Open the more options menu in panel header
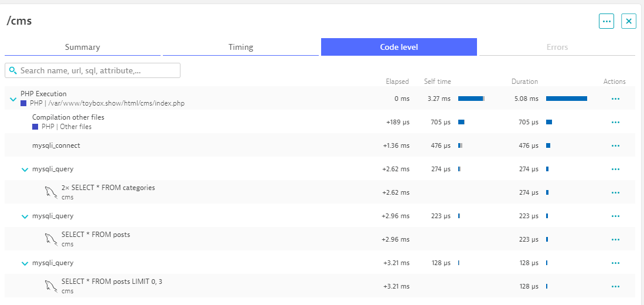This screenshot has height=305, width=644. tap(606, 21)
